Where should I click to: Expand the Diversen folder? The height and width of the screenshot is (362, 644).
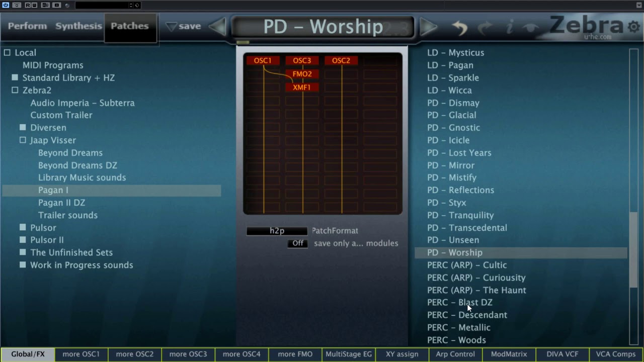(23, 128)
